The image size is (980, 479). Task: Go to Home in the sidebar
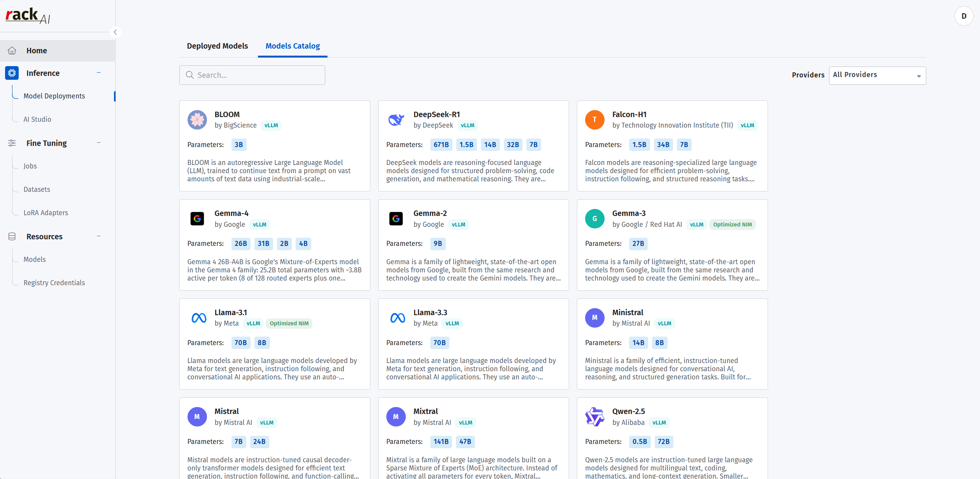[x=58, y=51]
